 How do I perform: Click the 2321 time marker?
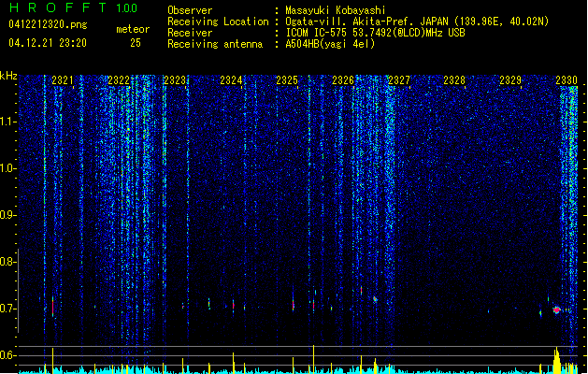pos(63,80)
